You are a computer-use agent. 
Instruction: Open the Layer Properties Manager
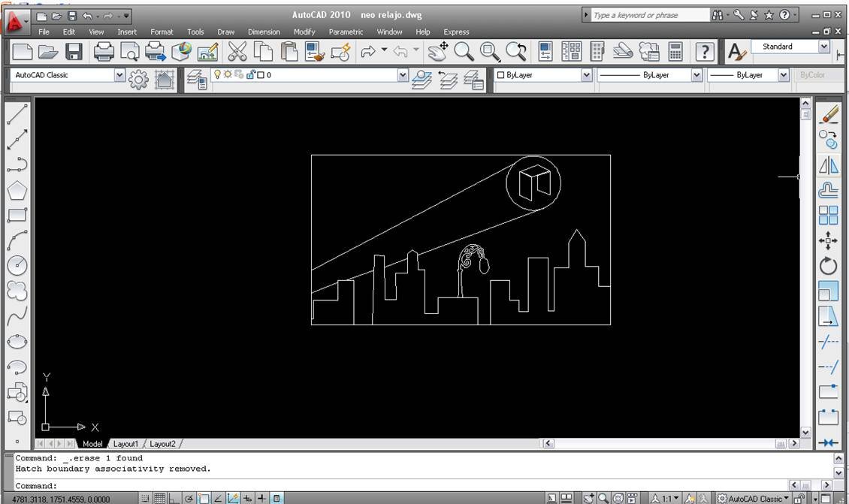click(196, 79)
